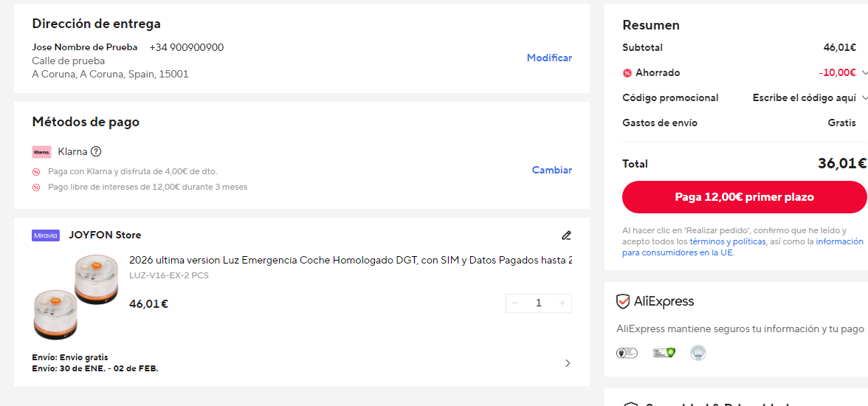The width and height of the screenshot is (868, 406).
Task: Open the Klarna help question-mark icon
Action: (x=96, y=151)
